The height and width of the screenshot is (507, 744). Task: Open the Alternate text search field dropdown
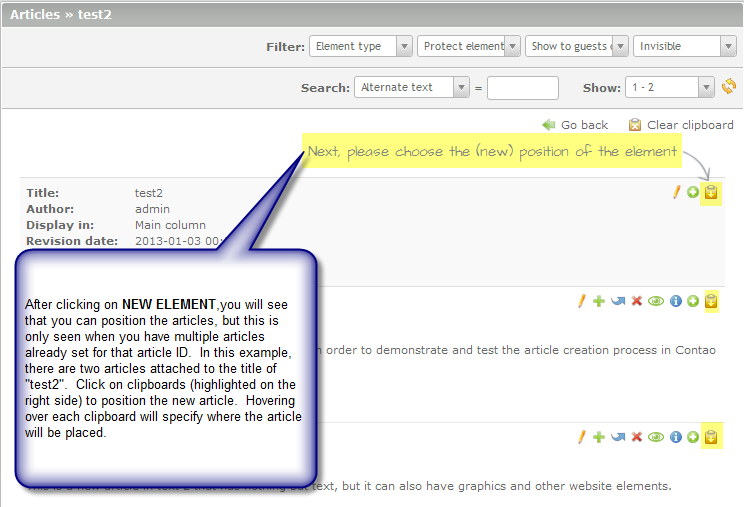(x=412, y=87)
